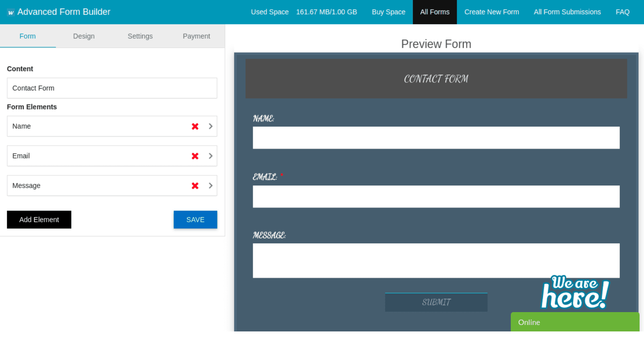This screenshot has height=362, width=644.
Task: Open the Online chat widget
Action: click(x=575, y=322)
